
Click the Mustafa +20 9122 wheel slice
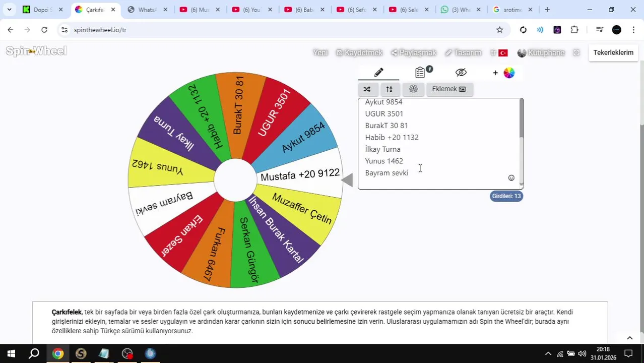[300, 175]
